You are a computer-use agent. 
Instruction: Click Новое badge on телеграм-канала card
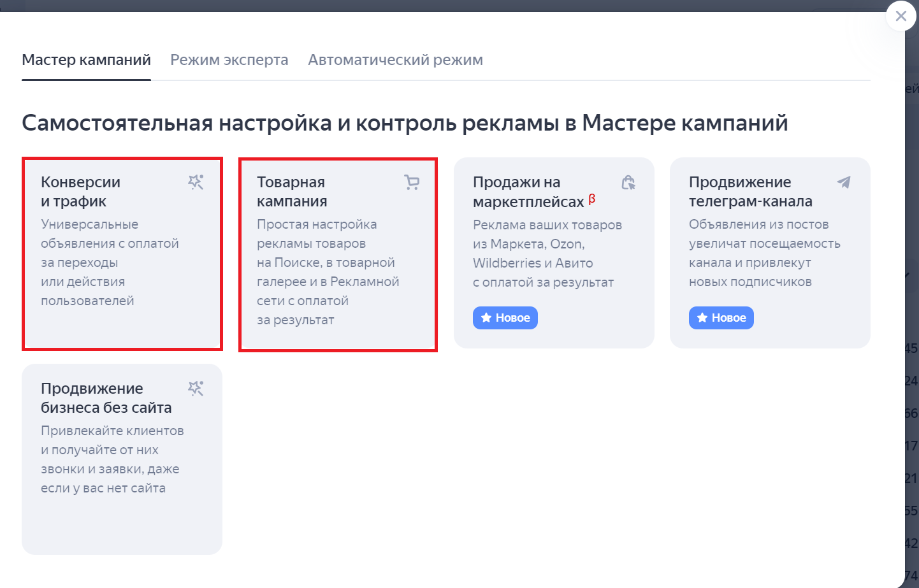pyautogui.click(x=721, y=318)
